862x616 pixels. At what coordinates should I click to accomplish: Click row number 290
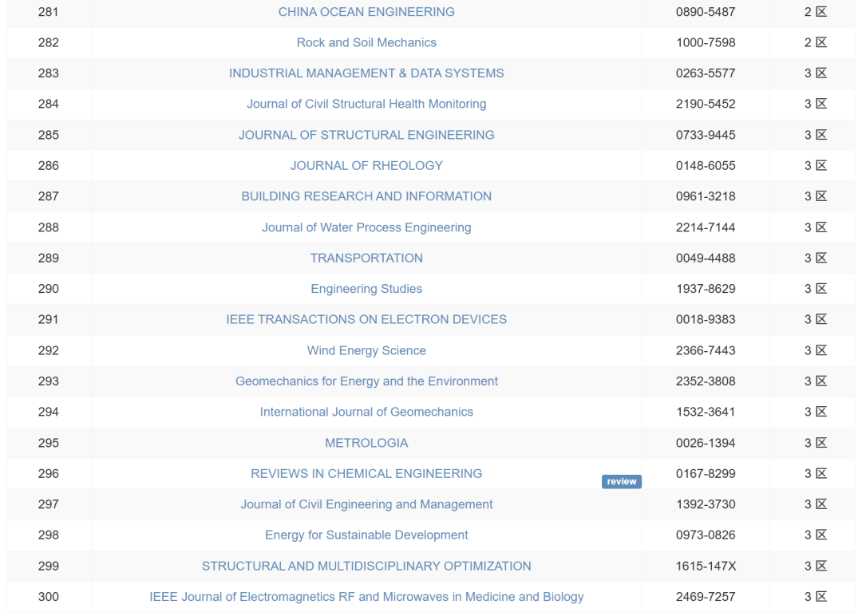click(x=49, y=289)
